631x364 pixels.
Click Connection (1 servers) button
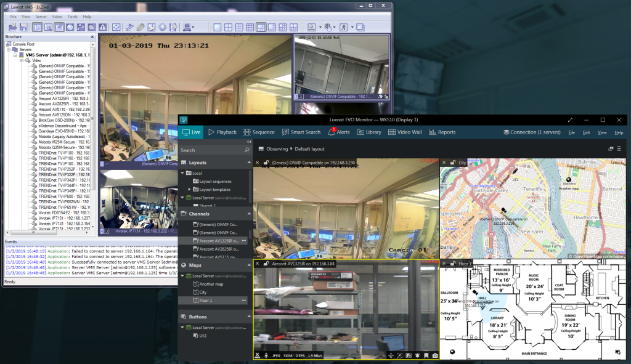(x=532, y=132)
